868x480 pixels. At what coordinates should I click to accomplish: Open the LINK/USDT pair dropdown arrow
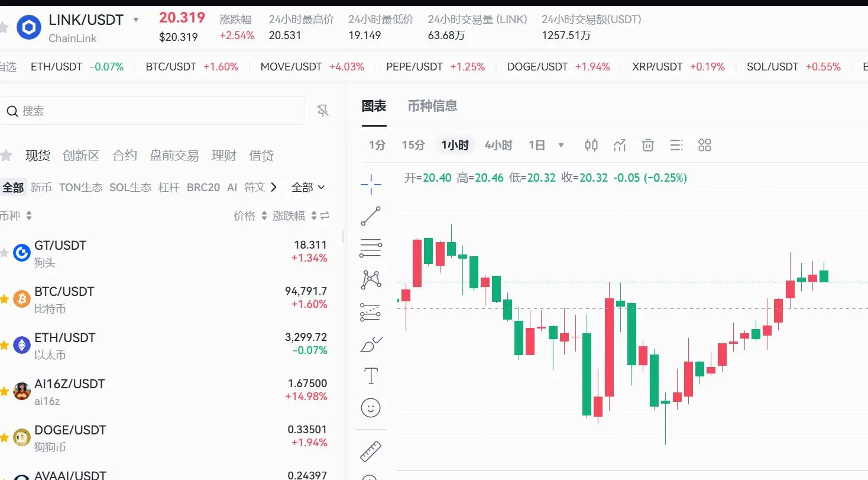(x=136, y=20)
